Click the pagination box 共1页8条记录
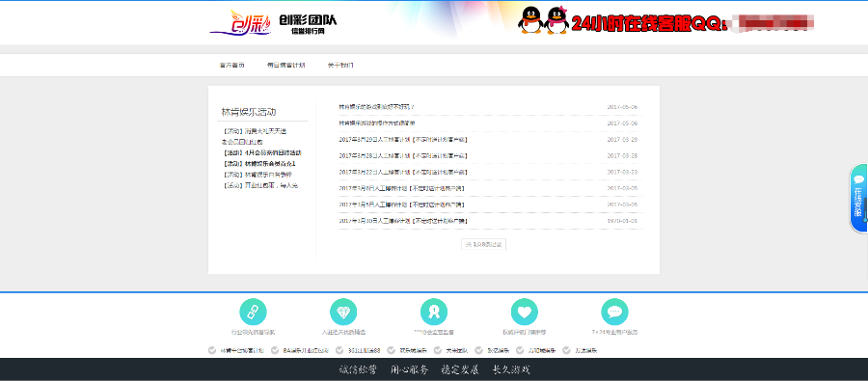Viewport: 868px width, 382px height. point(483,244)
